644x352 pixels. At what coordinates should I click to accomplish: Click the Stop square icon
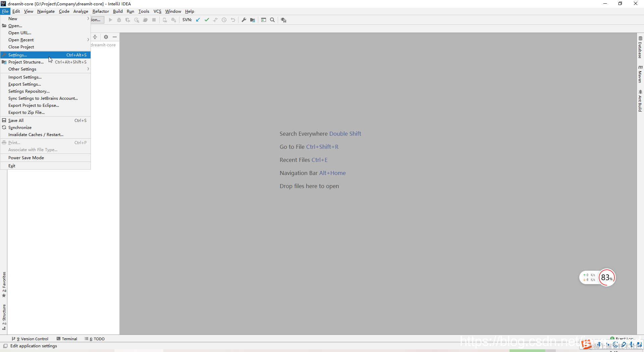tap(154, 20)
